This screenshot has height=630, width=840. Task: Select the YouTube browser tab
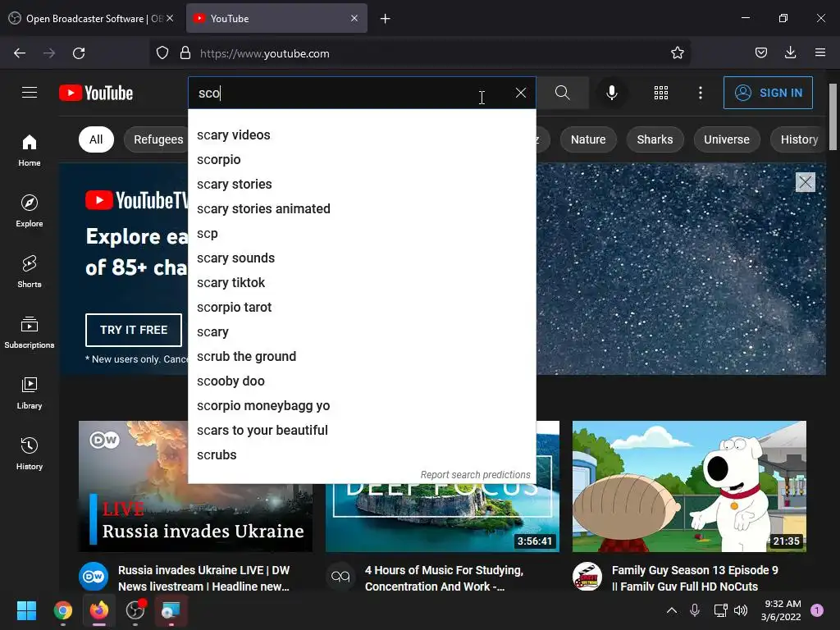276,18
